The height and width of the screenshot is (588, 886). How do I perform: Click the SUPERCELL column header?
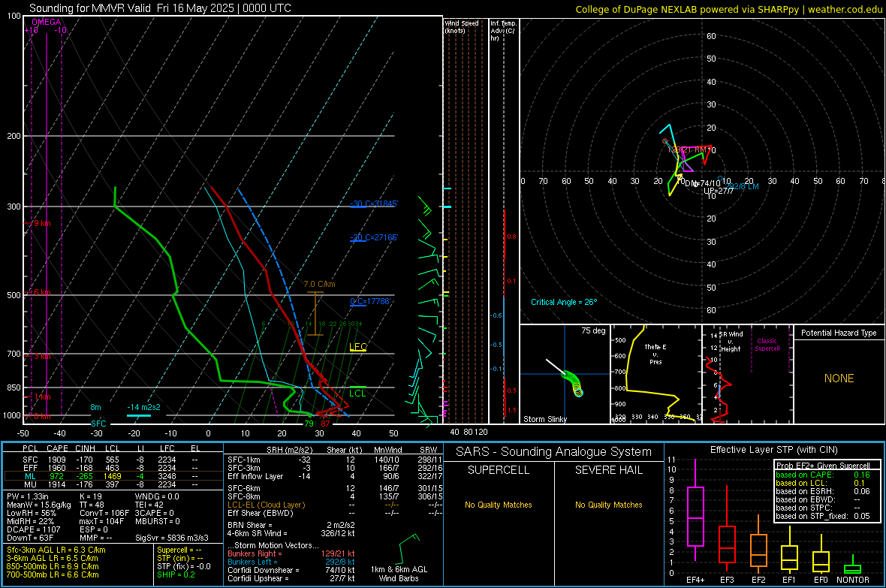(499, 470)
